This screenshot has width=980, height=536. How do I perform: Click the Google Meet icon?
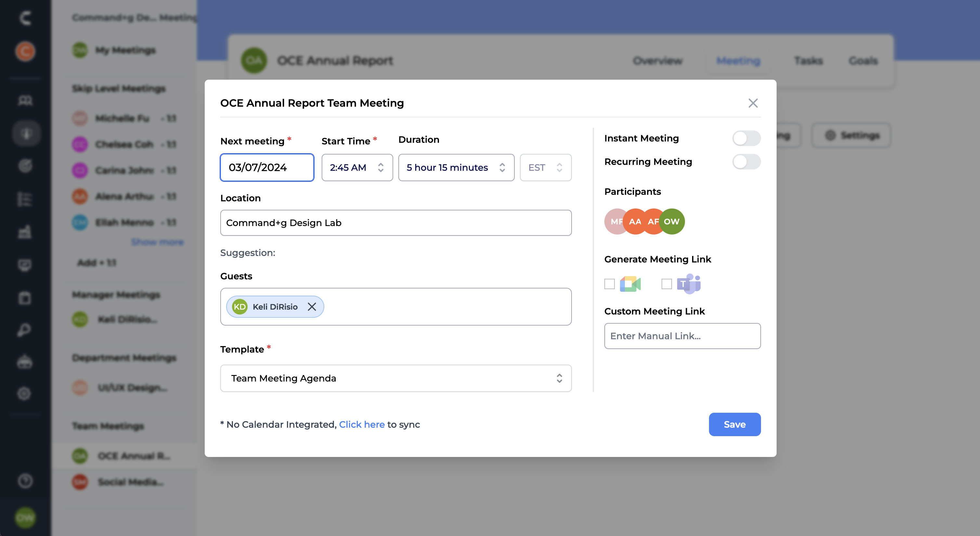[630, 284]
